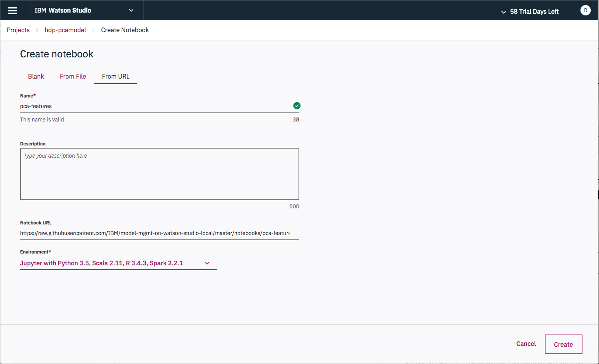Expand the IBM Watson Studio dropdown chevron

coord(131,11)
